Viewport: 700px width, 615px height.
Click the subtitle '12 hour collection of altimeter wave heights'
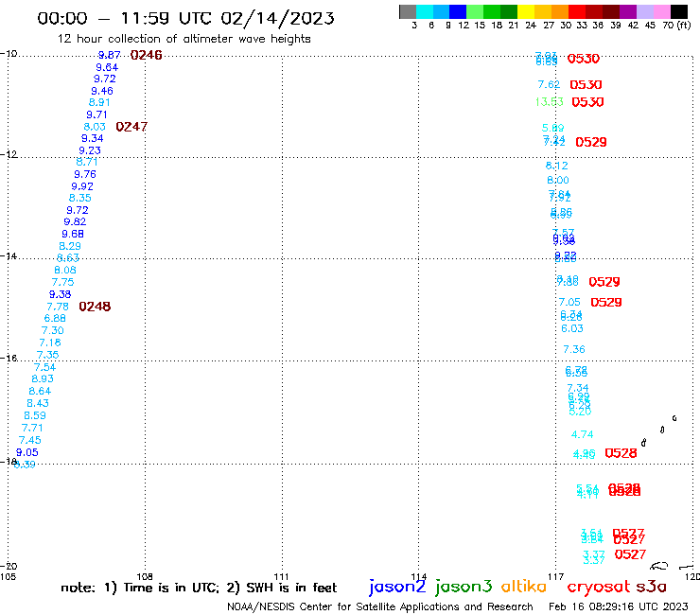point(184,39)
